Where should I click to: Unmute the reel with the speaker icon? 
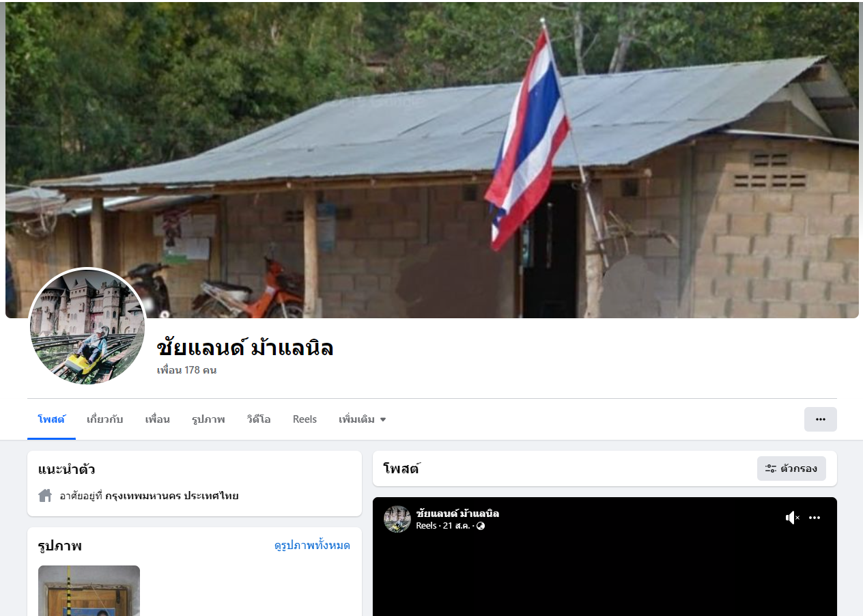point(792,518)
